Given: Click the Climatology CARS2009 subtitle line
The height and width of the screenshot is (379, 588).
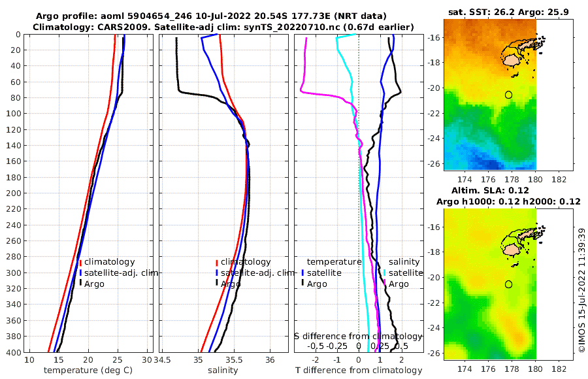Looking at the screenshot, I should click(223, 27).
